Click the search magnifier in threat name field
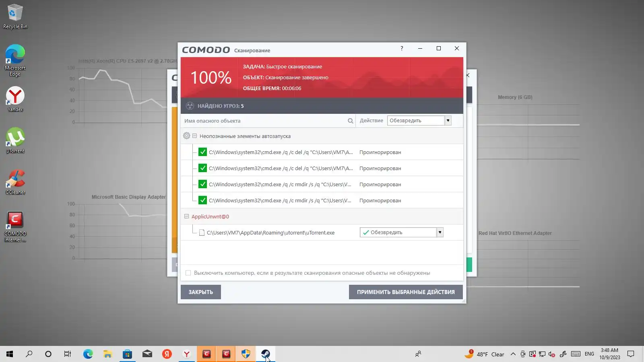 (x=350, y=121)
